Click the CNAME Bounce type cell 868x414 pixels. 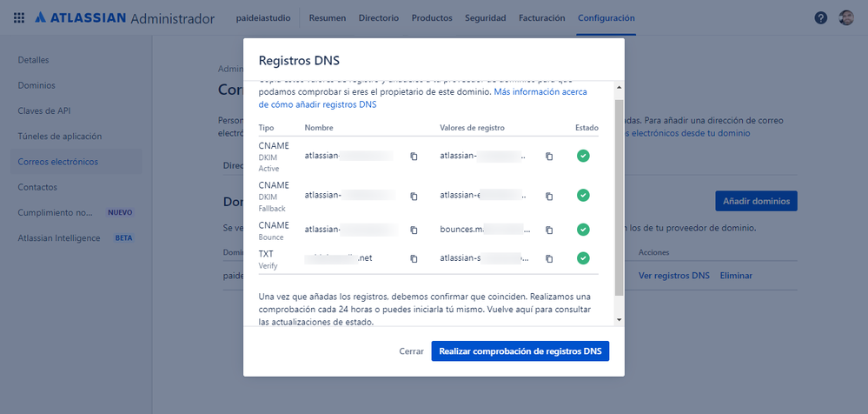click(274, 230)
